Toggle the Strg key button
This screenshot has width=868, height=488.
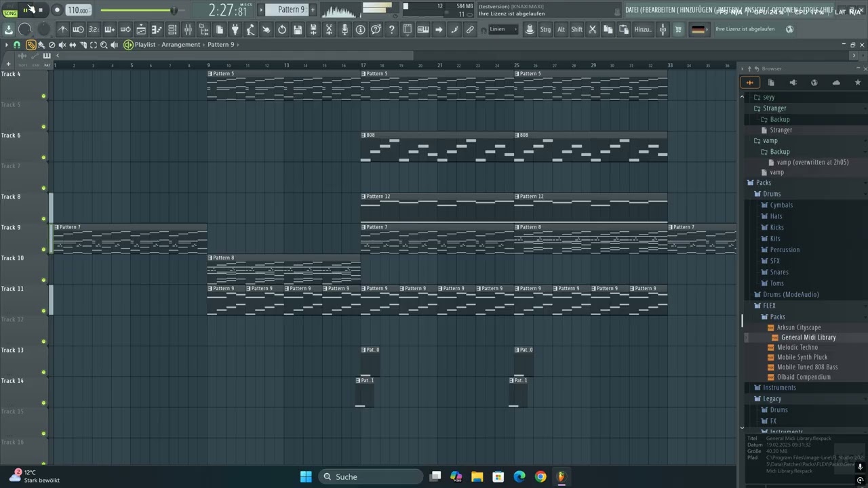(x=545, y=29)
